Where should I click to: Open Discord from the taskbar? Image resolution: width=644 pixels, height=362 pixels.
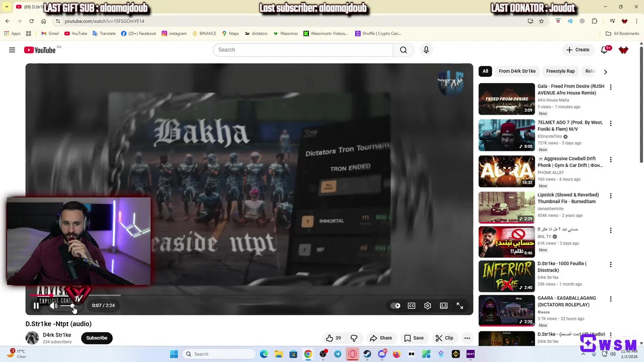(382, 354)
